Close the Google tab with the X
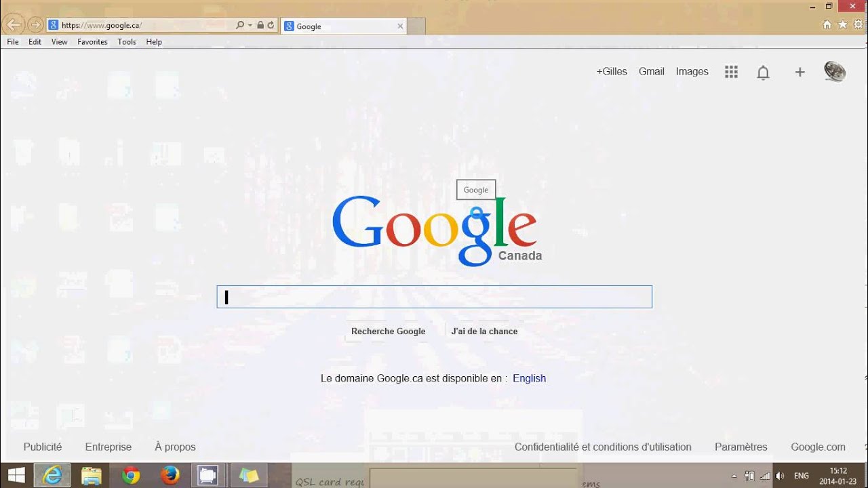 (400, 26)
